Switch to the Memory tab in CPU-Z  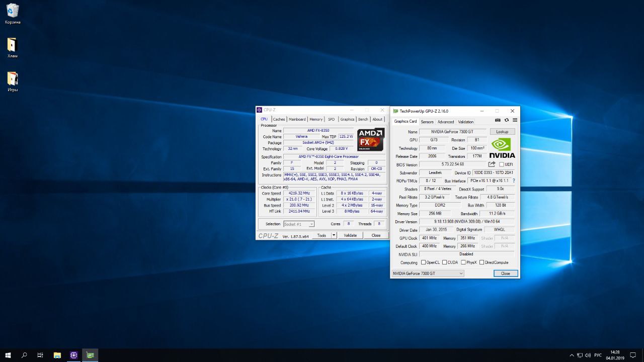[316, 119]
